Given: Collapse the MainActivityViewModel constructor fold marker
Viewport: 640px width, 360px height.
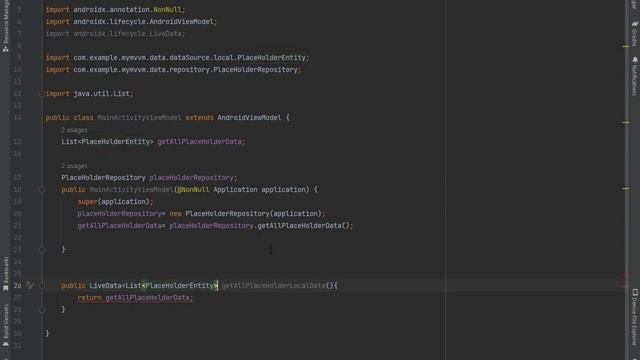Looking at the screenshot, I should pyautogui.click(x=42, y=190).
